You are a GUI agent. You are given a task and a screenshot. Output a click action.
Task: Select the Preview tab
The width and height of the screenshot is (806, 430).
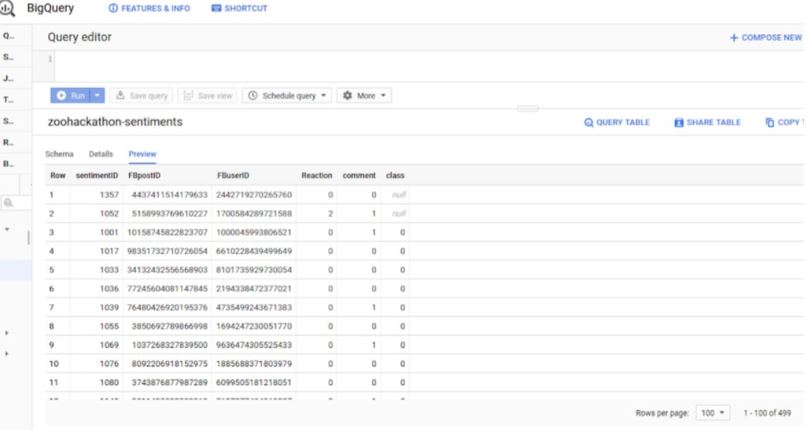(x=142, y=154)
